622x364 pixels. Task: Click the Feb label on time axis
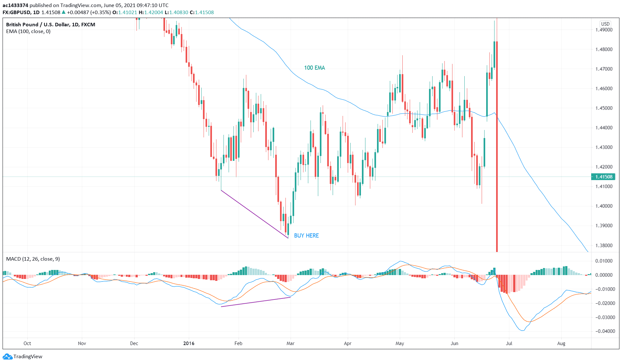238,343
